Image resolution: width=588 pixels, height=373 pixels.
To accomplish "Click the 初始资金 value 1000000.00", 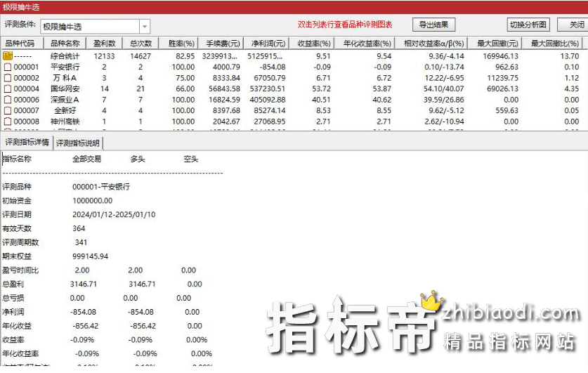I will [92, 201].
